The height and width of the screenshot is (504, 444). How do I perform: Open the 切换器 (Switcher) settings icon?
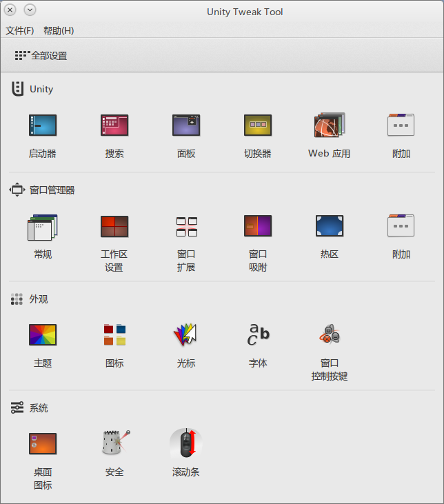(x=258, y=125)
